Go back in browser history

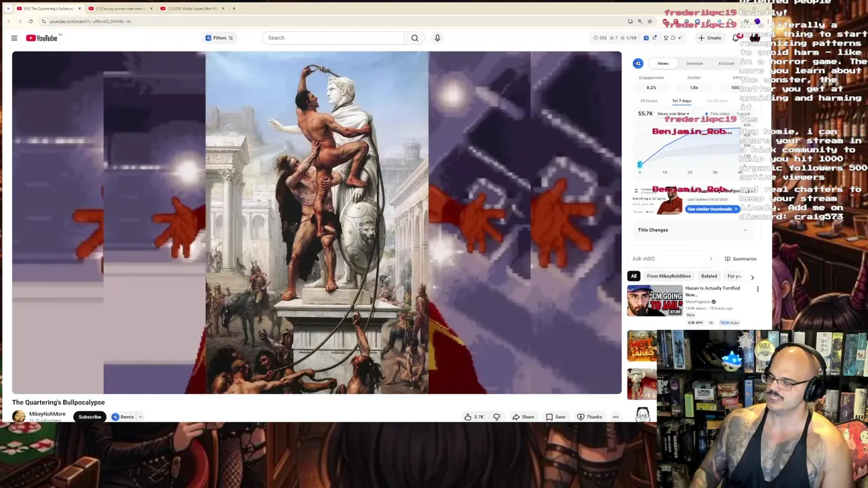9,21
